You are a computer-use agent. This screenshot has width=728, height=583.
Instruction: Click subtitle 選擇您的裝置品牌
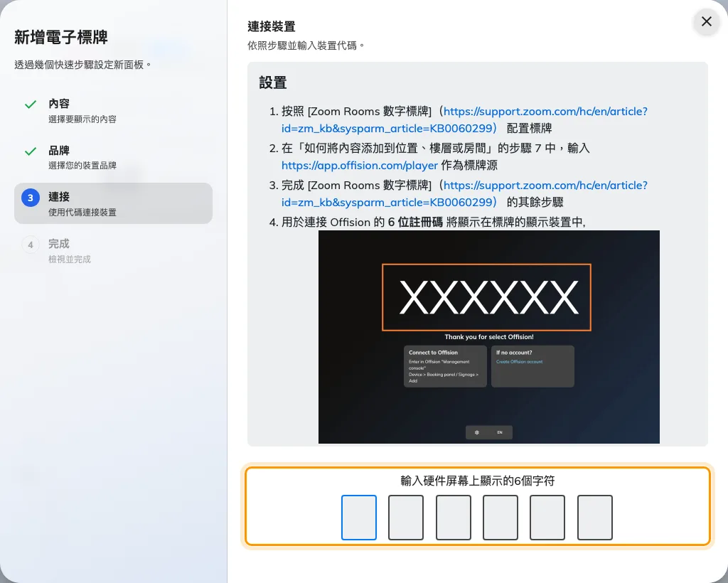pyautogui.click(x=82, y=165)
